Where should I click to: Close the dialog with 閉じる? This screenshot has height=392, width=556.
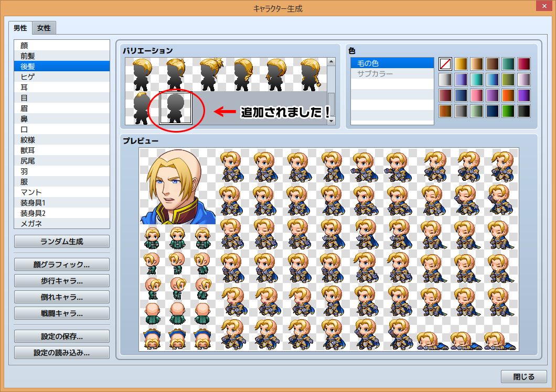click(x=523, y=376)
